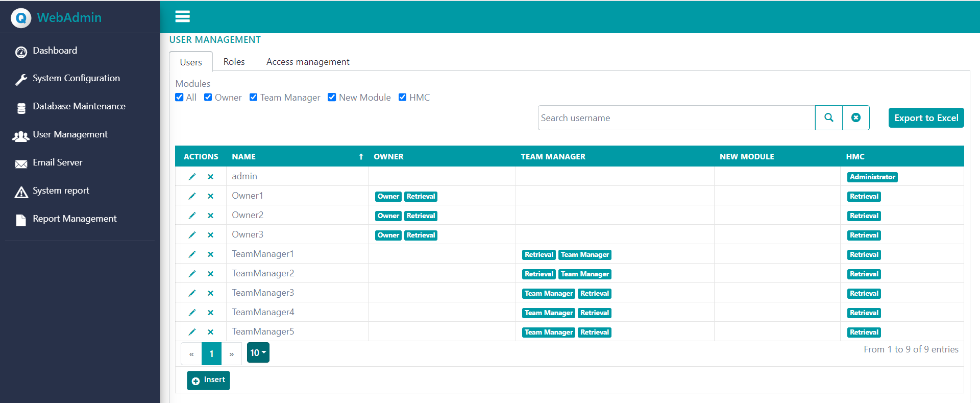Toggle the Team Manager module checkbox

coord(253,97)
